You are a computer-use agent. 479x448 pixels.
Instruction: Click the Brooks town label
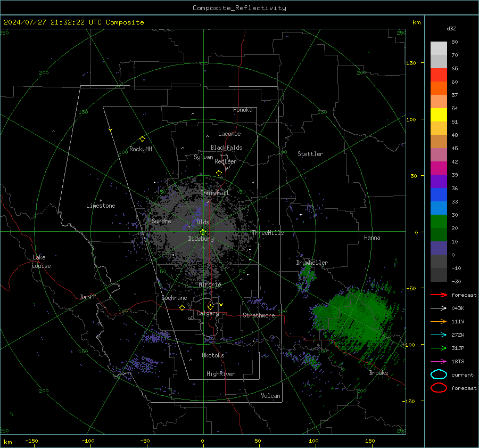click(x=378, y=373)
